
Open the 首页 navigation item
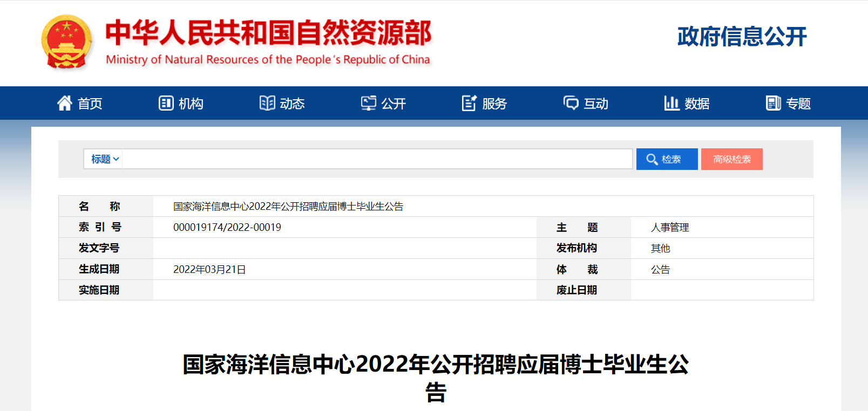tap(79, 103)
